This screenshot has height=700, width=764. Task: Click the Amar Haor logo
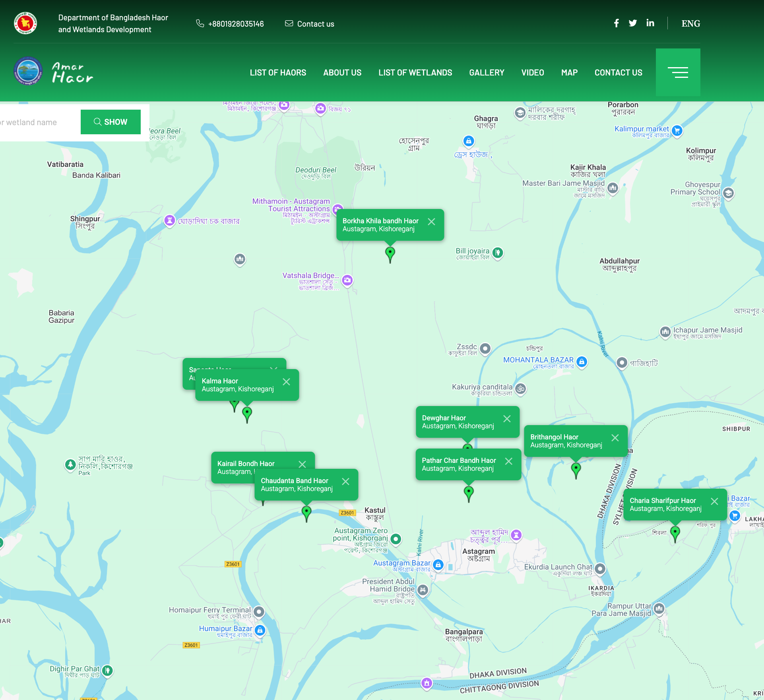[x=54, y=72]
